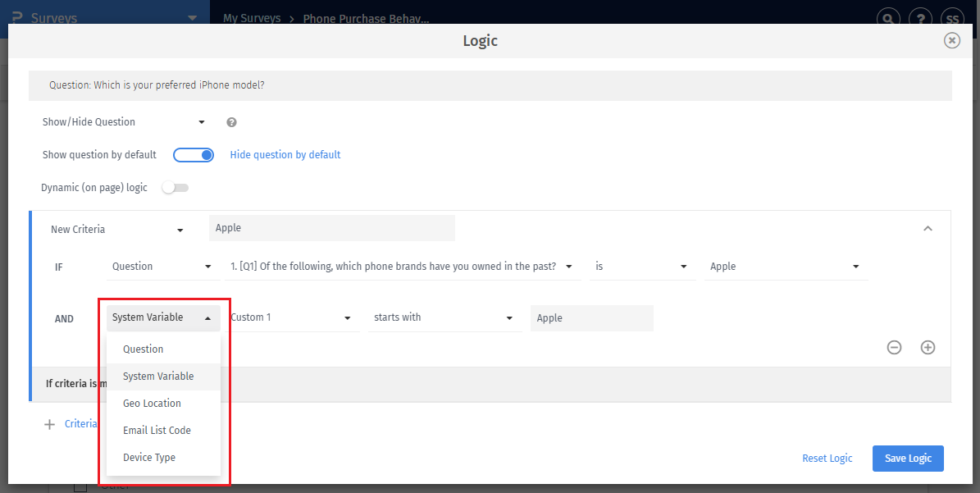Enable the Dynamic (on page) logic toggle
This screenshot has height=493, width=980.
coord(175,188)
